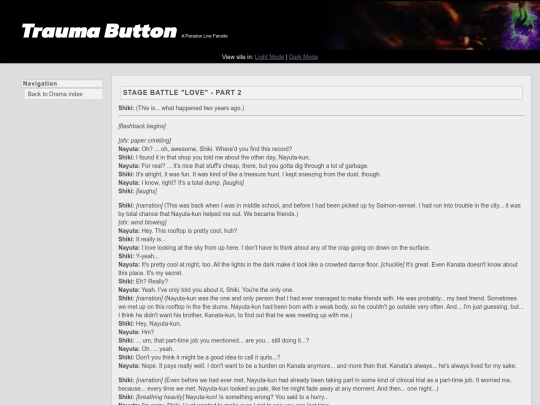Click the "View site in:" label
The height and width of the screenshot is (405, 540).
point(237,57)
